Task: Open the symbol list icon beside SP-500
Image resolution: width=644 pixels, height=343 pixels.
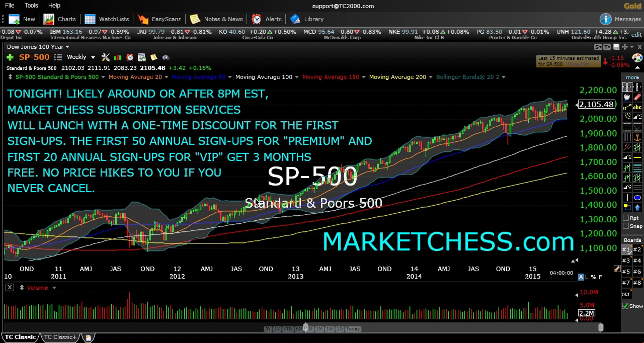Action: point(58,57)
